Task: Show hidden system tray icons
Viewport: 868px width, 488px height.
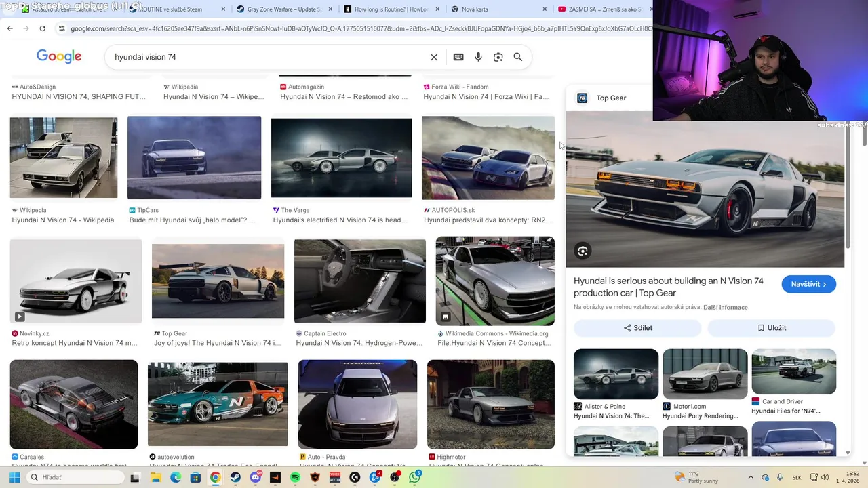Action: coord(751,477)
